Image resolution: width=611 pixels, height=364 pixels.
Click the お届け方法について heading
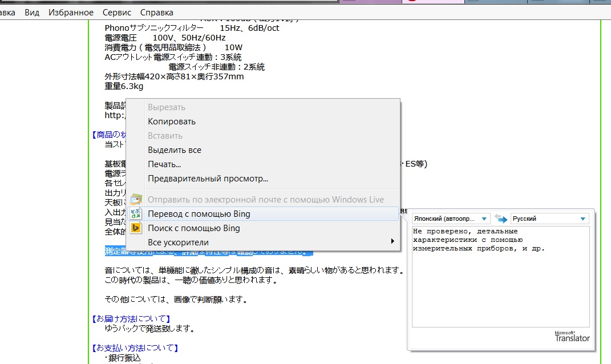(131, 319)
